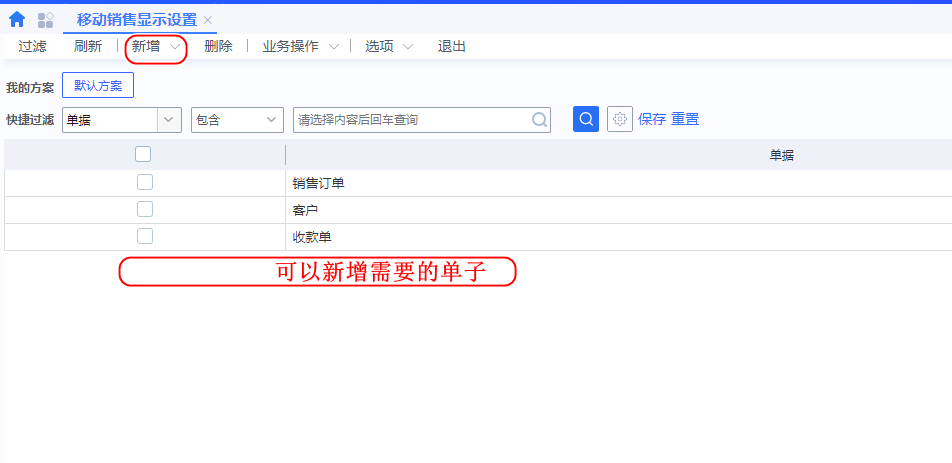Check the 收款单 row checkbox
Viewport: 952px width, 463px height.
[x=145, y=236]
